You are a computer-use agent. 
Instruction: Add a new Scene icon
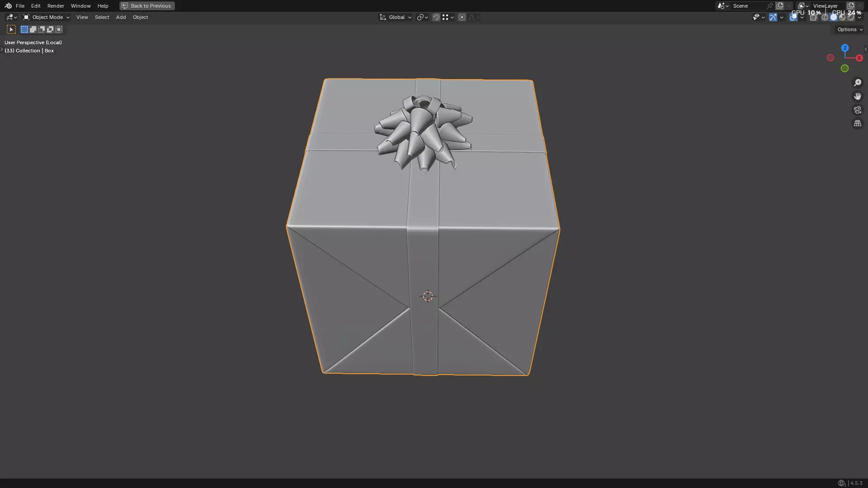click(780, 6)
